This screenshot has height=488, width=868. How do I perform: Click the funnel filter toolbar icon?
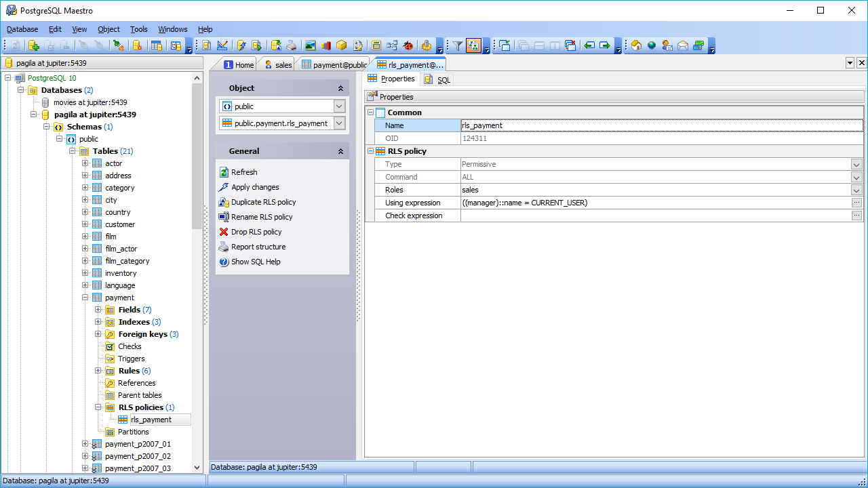pyautogui.click(x=458, y=45)
